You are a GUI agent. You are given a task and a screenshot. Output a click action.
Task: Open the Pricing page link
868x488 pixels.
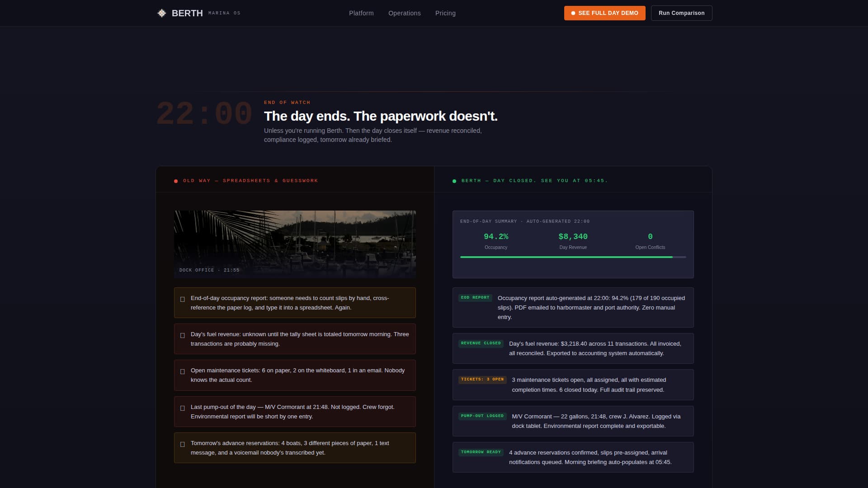click(445, 13)
